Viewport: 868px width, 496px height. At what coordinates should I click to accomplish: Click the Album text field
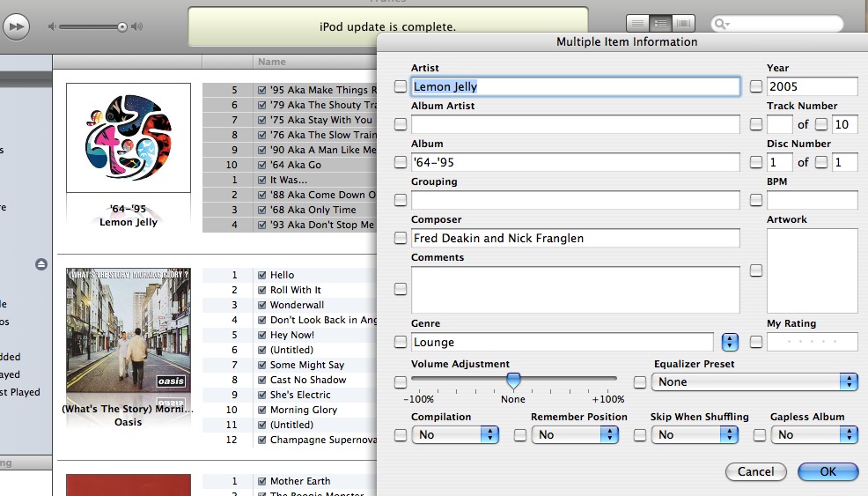coord(575,162)
